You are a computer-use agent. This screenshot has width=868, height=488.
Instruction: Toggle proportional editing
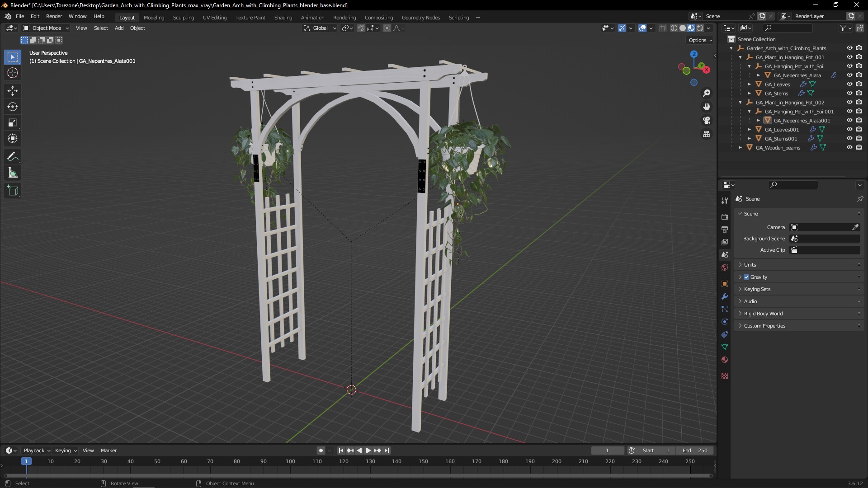pyautogui.click(x=387, y=28)
